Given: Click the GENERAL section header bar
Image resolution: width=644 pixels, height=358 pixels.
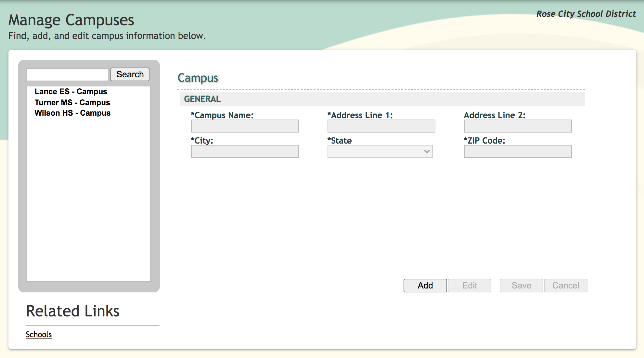Looking at the screenshot, I should (382, 99).
